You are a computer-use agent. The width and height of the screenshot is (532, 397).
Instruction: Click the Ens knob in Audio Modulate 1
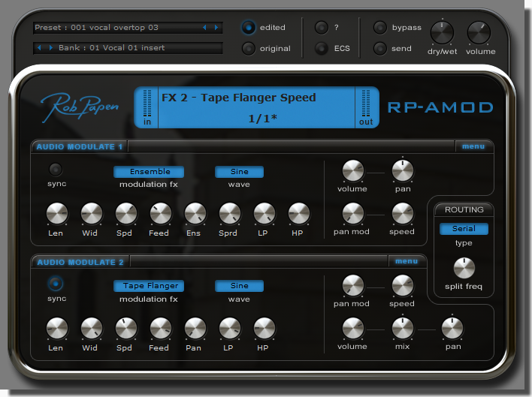click(195, 215)
